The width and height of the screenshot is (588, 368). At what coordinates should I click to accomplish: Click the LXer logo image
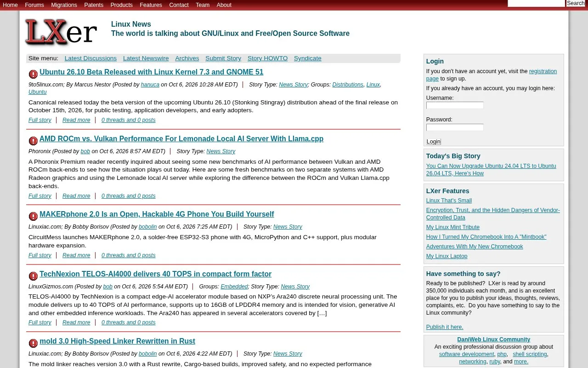[x=61, y=32]
